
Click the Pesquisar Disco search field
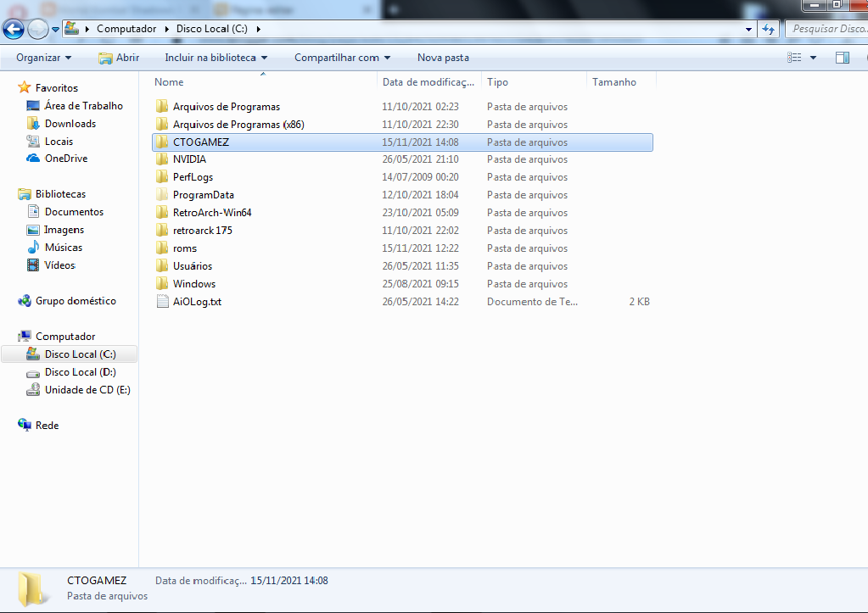(x=827, y=29)
